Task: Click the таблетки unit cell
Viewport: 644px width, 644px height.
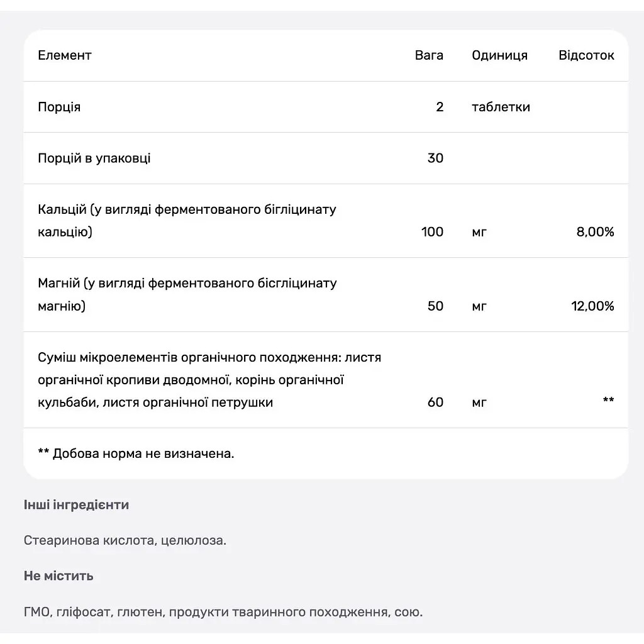Action: click(501, 107)
